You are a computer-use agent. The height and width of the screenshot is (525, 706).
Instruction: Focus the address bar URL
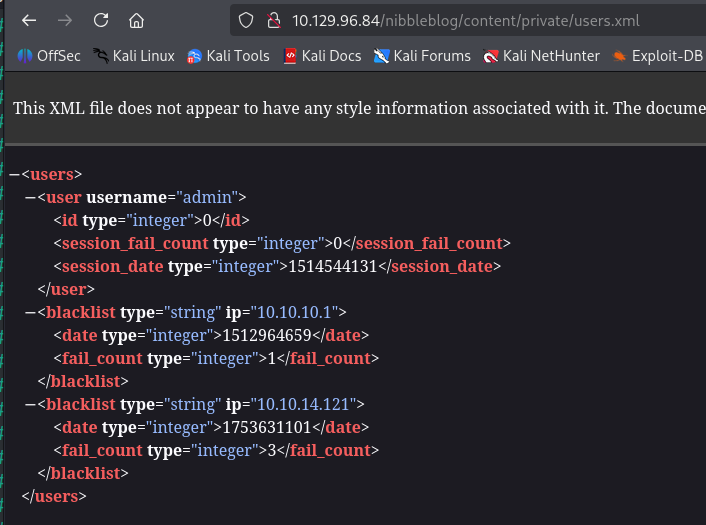[466, 21]
